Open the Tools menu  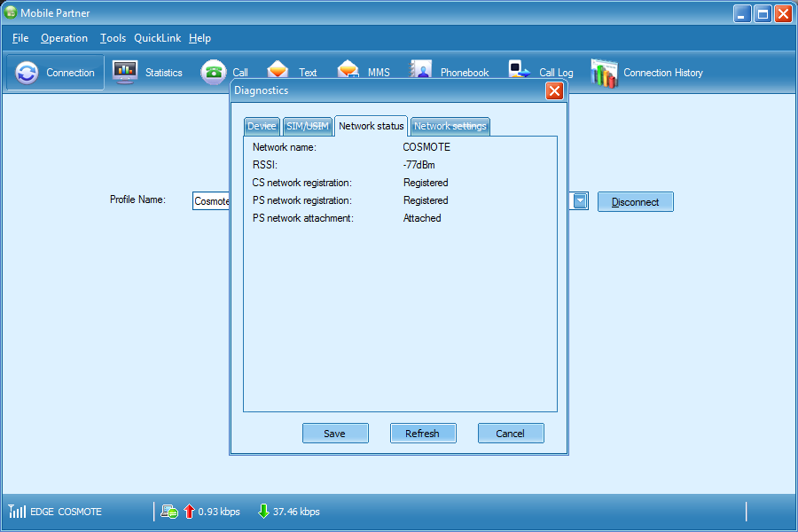click(x=113, y=38)
